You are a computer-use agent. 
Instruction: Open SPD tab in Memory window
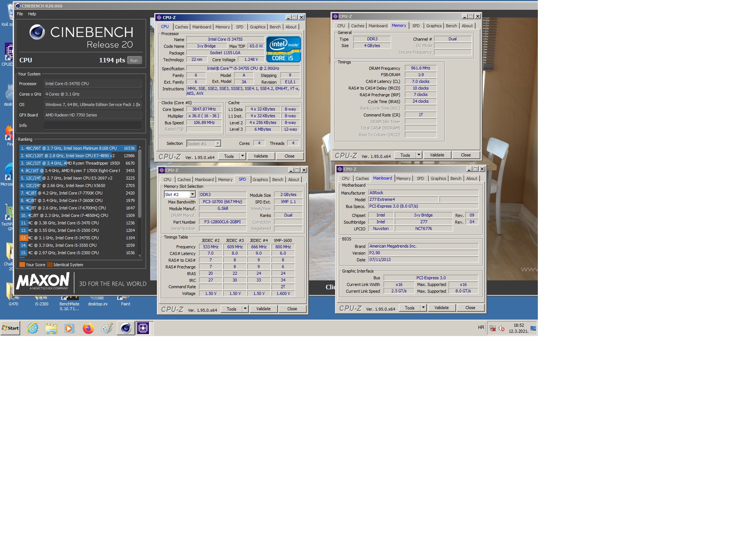click(x=416, y=26)
